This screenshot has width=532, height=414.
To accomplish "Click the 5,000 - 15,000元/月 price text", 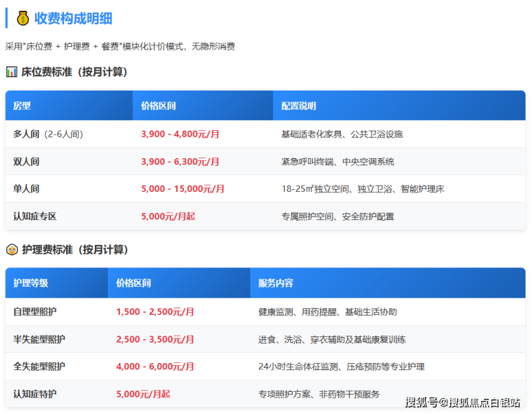I will [183, 189].
